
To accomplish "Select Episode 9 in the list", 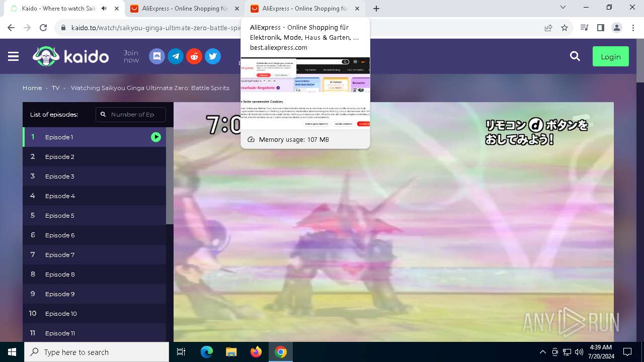I will click(x=94, y=294).
